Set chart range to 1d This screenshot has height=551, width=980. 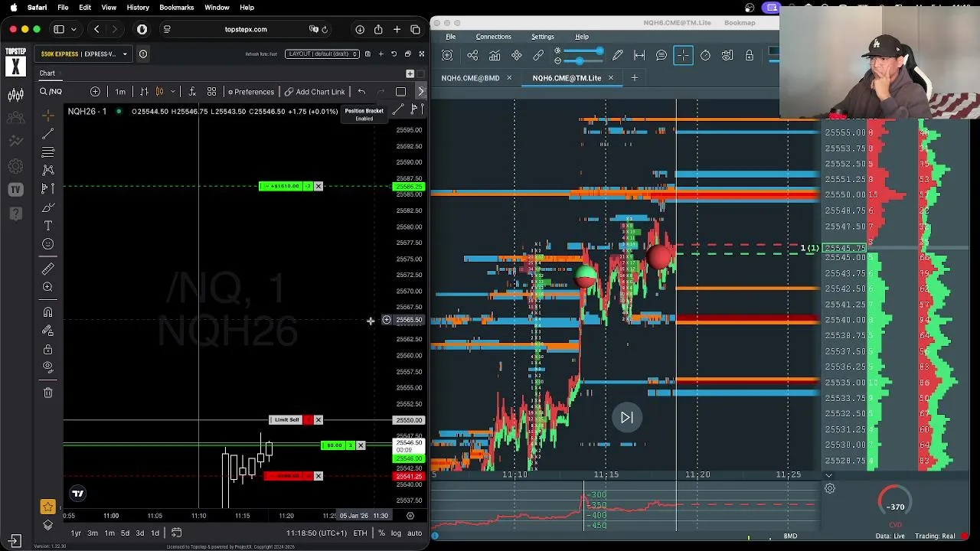(x=155, y=533)
